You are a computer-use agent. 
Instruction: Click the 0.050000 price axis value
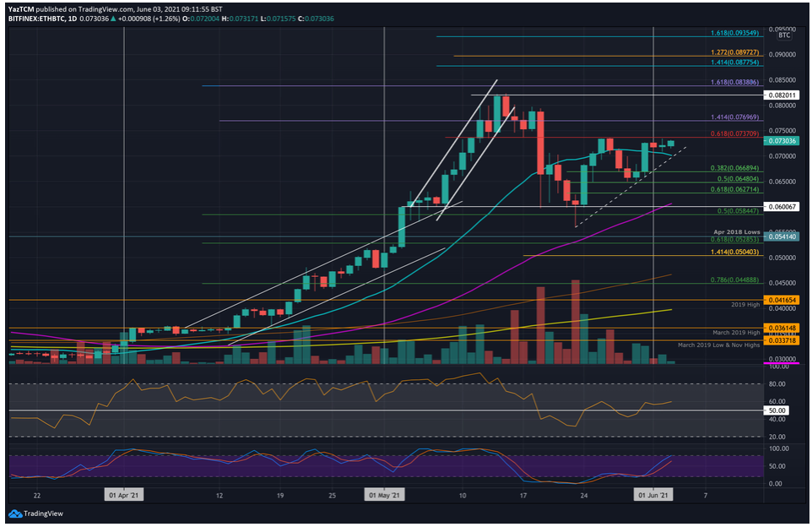pos(782,258)
